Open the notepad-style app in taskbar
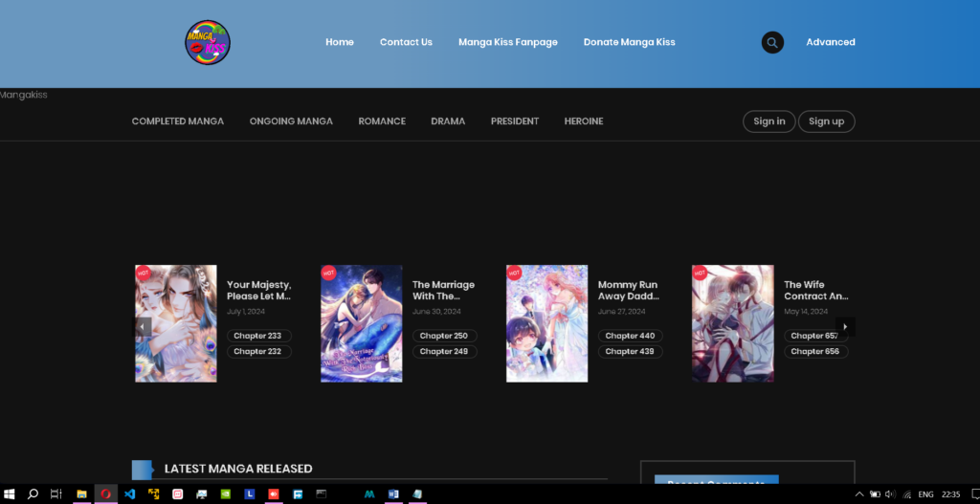 417,494
